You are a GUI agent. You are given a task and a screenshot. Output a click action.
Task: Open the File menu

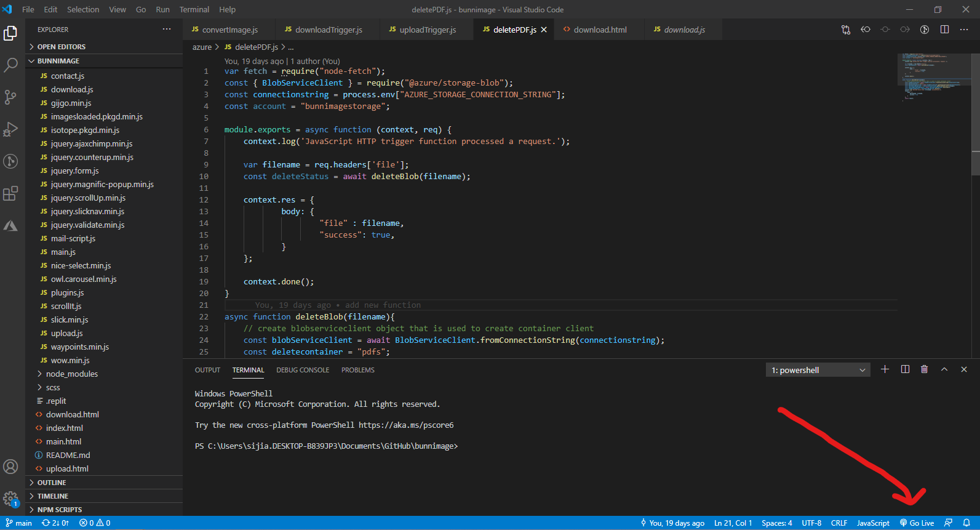pyautogui.click(x=28, y=9)
